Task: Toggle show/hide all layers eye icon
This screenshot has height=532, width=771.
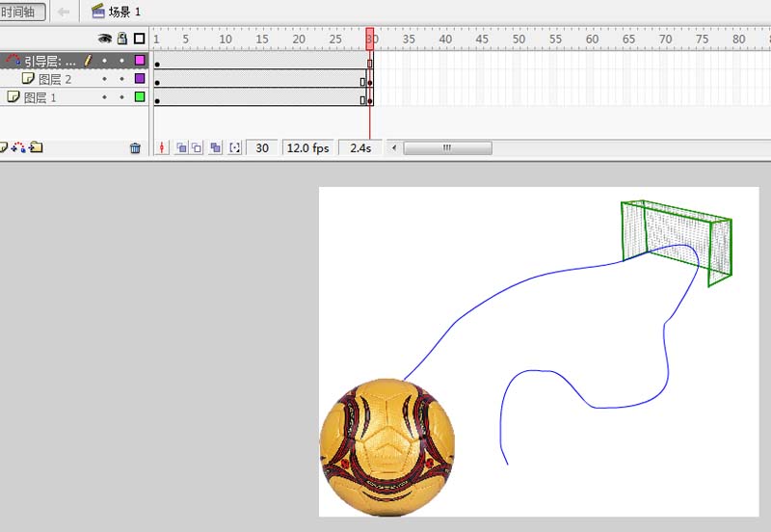Action: pyautogui.click(x=104, y=39)
